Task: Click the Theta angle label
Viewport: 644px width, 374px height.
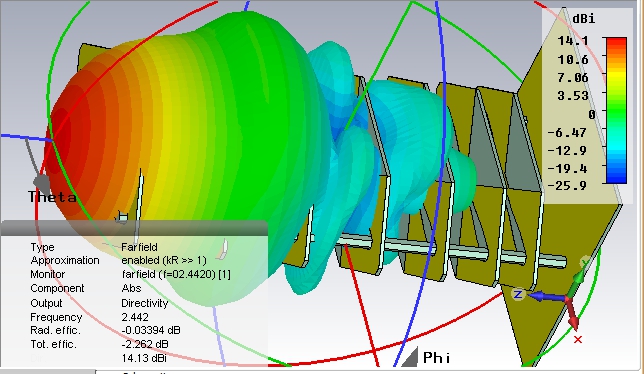Action: click(53, 197)
